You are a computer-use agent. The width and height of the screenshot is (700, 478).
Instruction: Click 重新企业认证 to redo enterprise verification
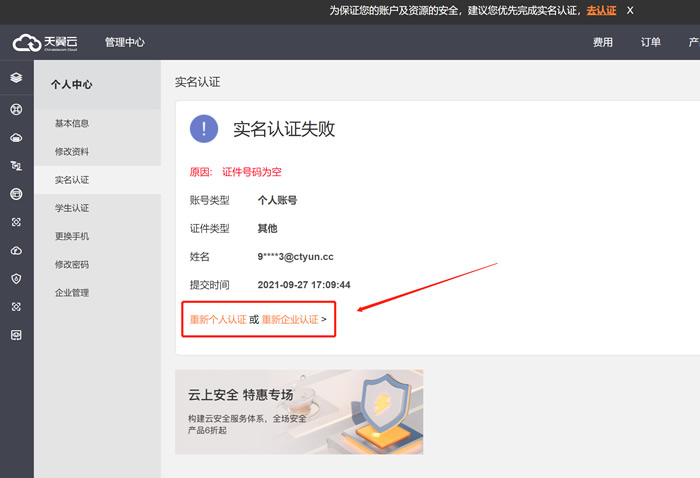[x=290, y=320]
